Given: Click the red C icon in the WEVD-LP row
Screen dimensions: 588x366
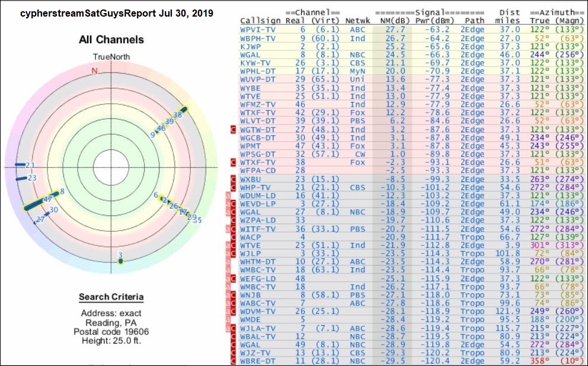Looking at the screenshot, I should click(x=233, y=204).
